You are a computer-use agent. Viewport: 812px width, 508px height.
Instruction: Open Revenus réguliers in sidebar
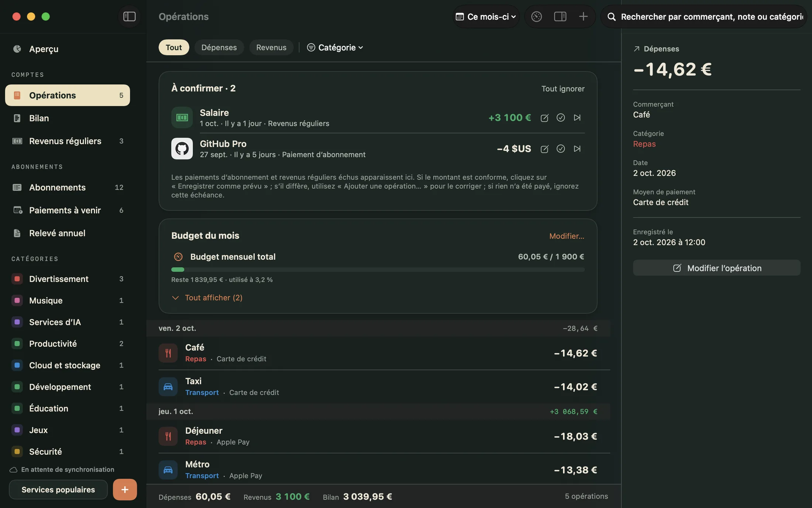(x=68, y=141)
